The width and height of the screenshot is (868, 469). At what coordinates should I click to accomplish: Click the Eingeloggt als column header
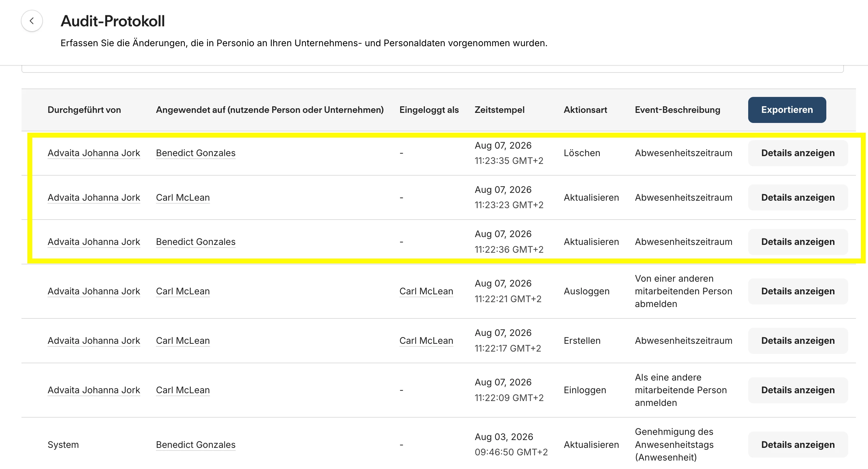pyautogui.click(x=429, y=110)
